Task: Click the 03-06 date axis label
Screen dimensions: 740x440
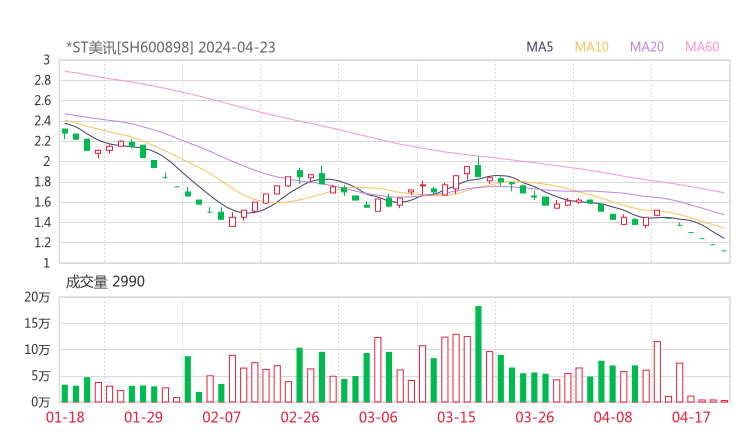Action: pyautogui.click(x=378, y=417)
